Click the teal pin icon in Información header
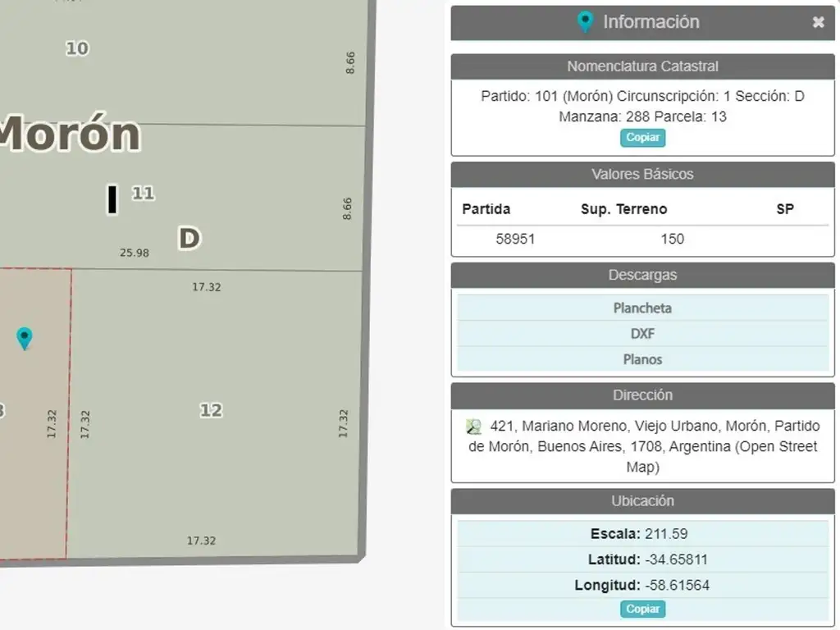This screenshot has height=630, width=840. coord(585,22)
